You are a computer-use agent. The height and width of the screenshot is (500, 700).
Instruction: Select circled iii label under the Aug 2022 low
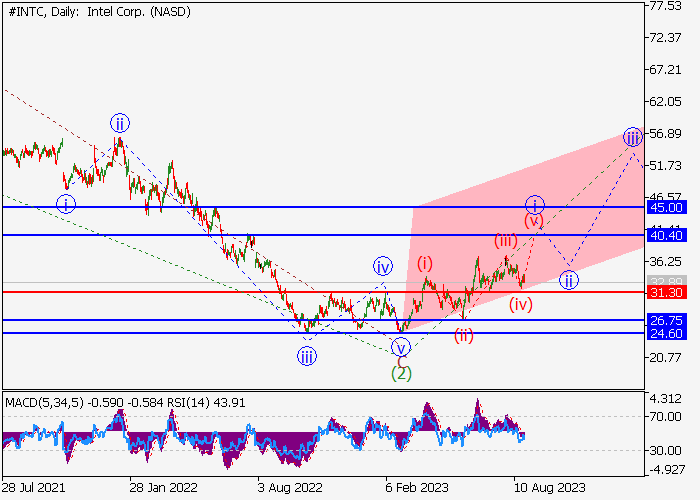(307, 357)
